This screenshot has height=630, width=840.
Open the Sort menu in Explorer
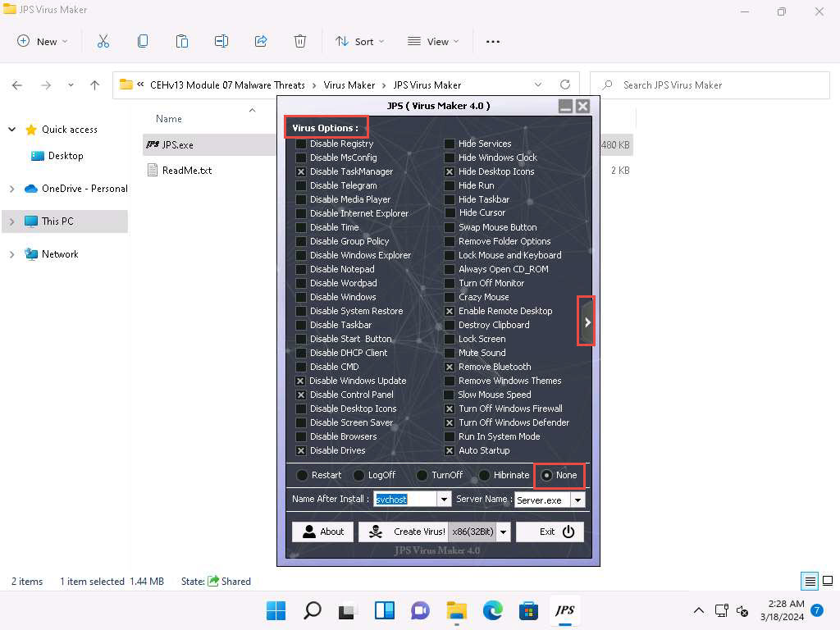(358, 41)
